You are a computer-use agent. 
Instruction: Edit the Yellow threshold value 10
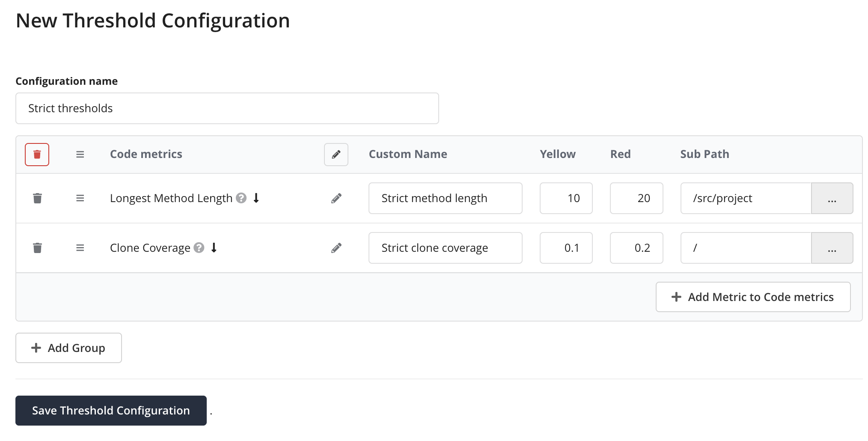pyautogui.click(x=566, y=198)
